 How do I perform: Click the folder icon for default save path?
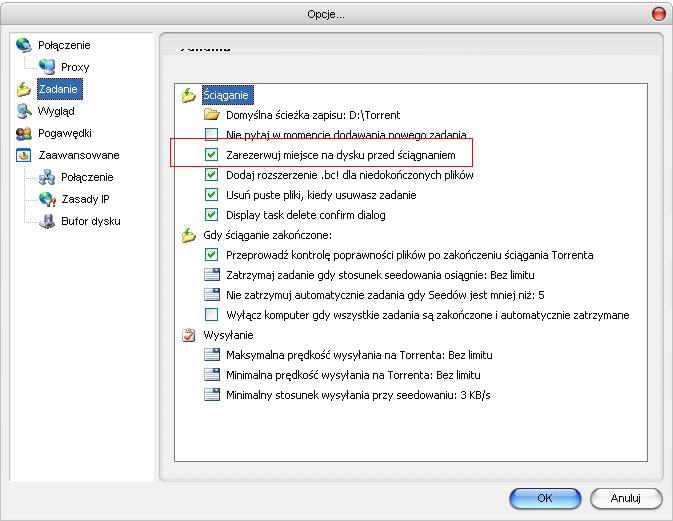coord(211,115)
